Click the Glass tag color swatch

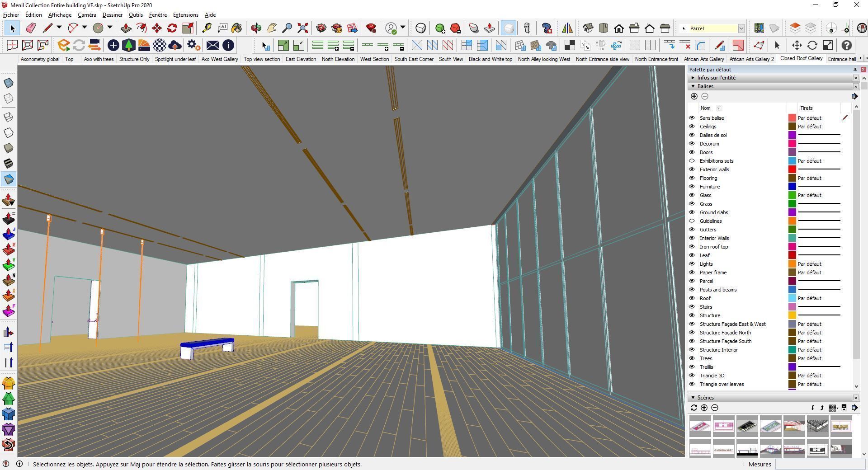792,195
